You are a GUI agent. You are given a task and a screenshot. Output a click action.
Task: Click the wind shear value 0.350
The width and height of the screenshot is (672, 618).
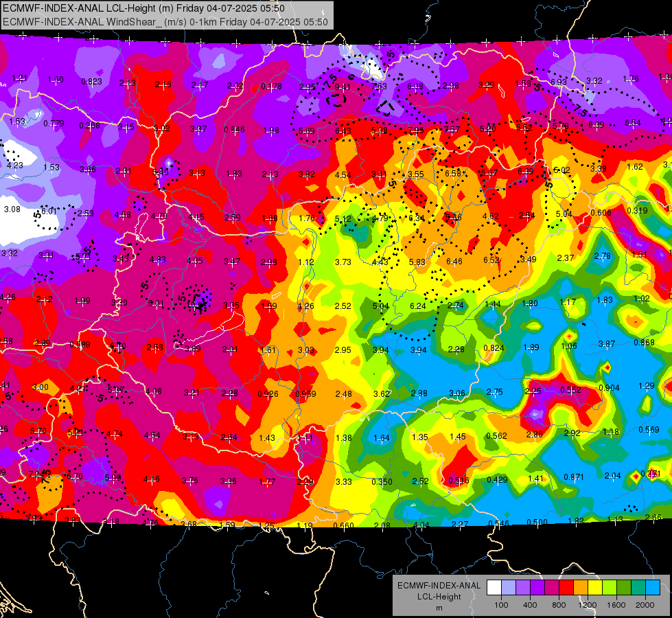point(382,481)
